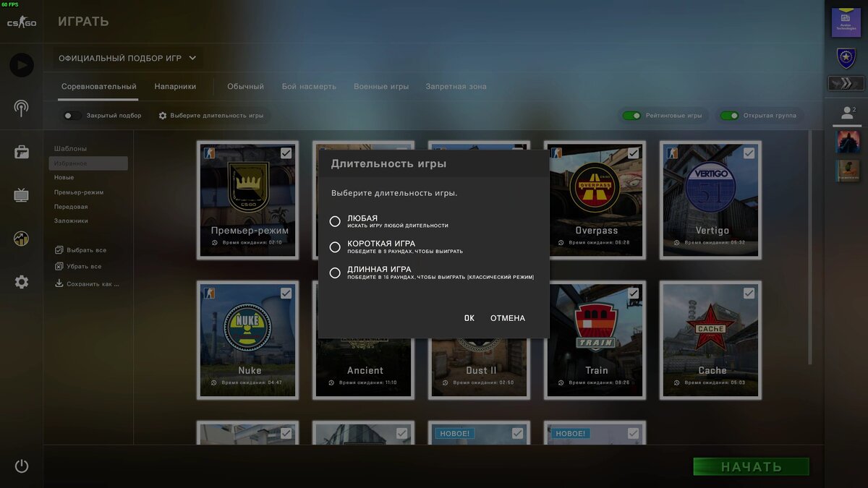Select ДЛИННАЯ ИГРА radio button
This screenshot has height=488, width=868.
[335, 273]
